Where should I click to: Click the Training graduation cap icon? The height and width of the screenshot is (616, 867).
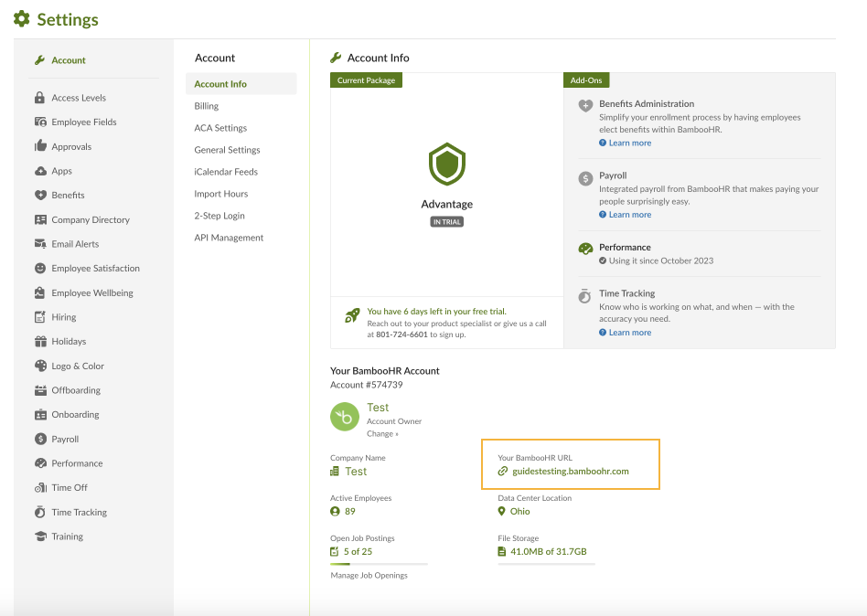click(x=40, y=536)
